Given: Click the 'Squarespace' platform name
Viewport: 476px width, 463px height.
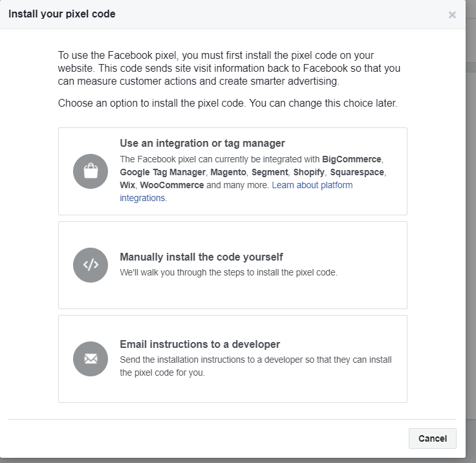Looking at the screenshot, I should pos(357,173).
